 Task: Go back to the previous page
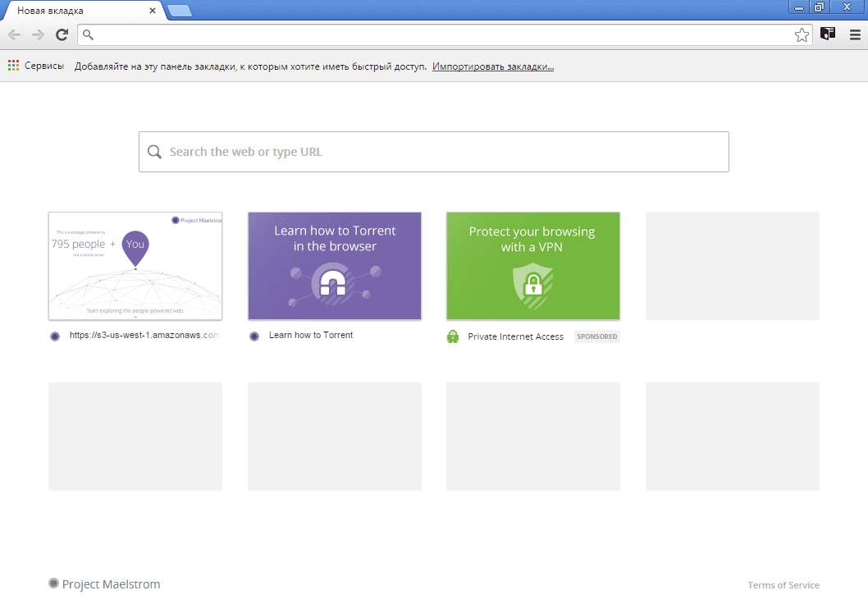(15, 35)
